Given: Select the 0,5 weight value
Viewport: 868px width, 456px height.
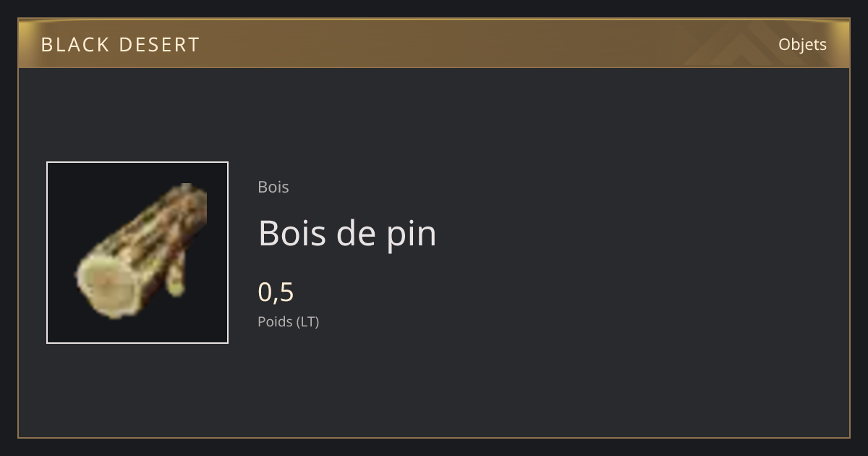Looking at the screenshot, I should (x=276, y=292).
